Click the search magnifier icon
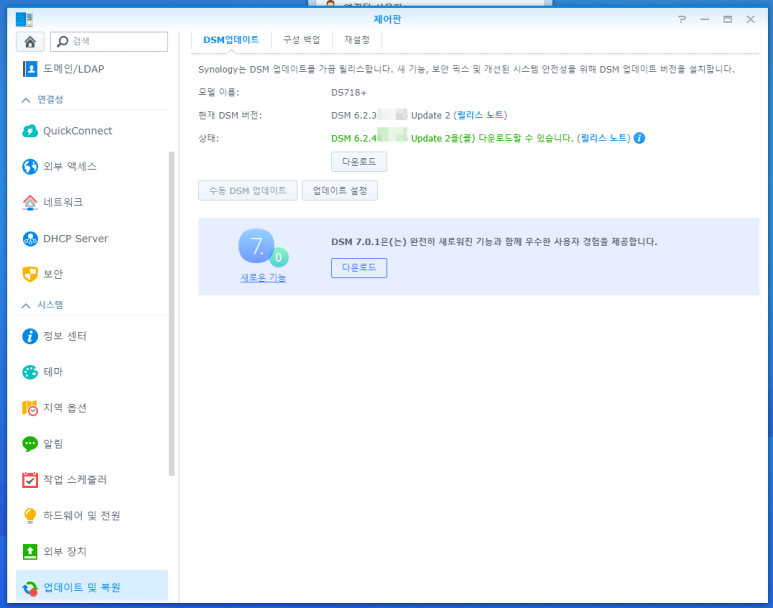773x608 pixels. pos(63,41)
